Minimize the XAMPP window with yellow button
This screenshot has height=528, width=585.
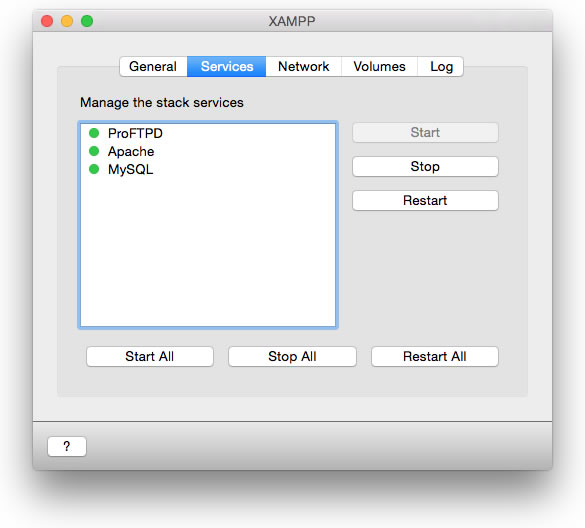[67, 21]
